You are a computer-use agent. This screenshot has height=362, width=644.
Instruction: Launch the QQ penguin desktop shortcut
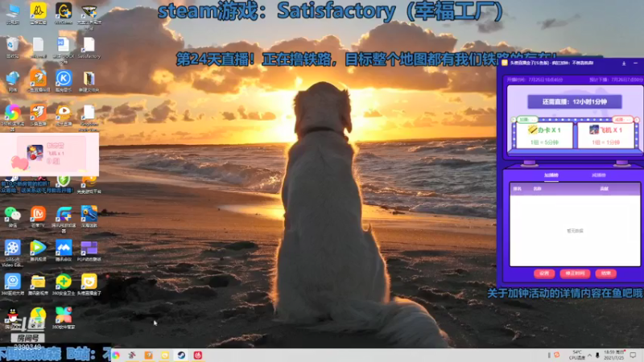pyautogui.click(x=13, y=318)
